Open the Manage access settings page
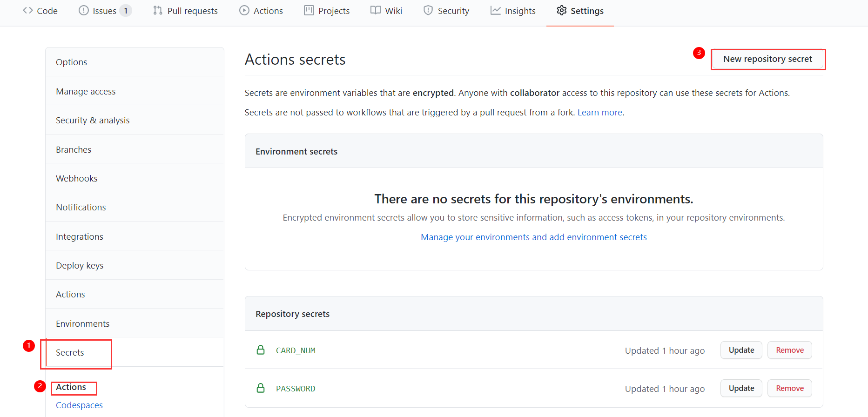The image size is (868, 417). click(x=86, y=92)
